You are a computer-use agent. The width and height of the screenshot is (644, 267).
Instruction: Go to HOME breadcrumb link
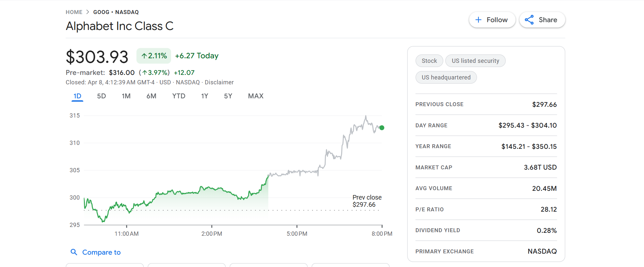74,12
